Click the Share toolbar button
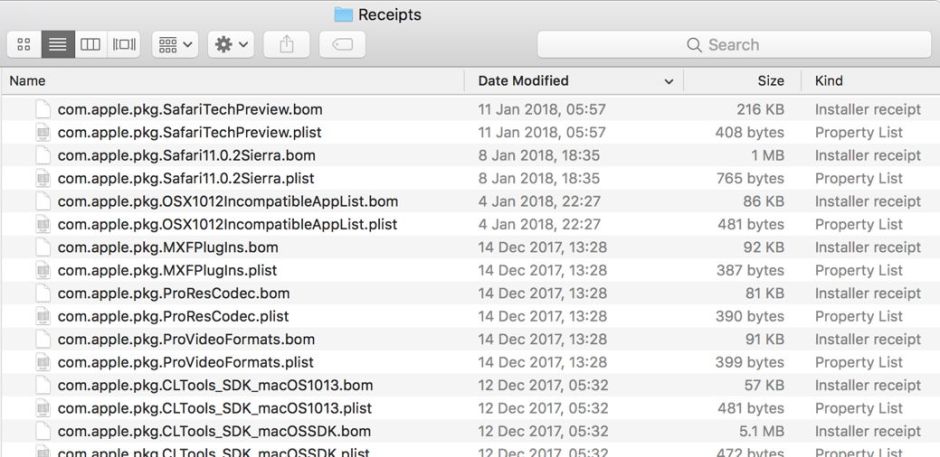Screen dimensions: 940x457 click(x=286, y=45)
